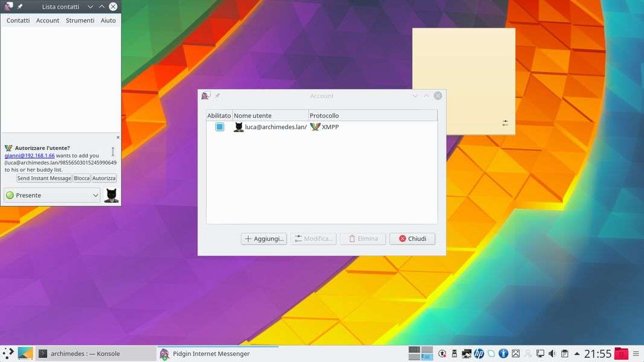Click the XMPP icon beside Autorizzare l'utente
The image size is (644, 362).
click(8, 148)
